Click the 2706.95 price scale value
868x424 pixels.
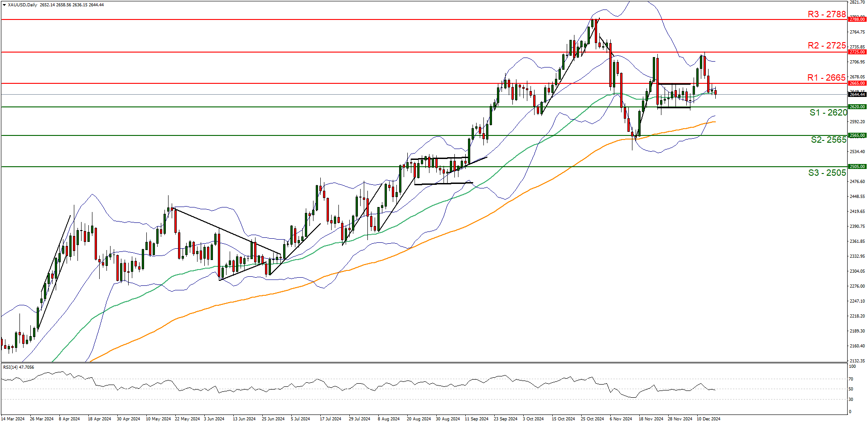pyautogui.click(x=857, y=62)
